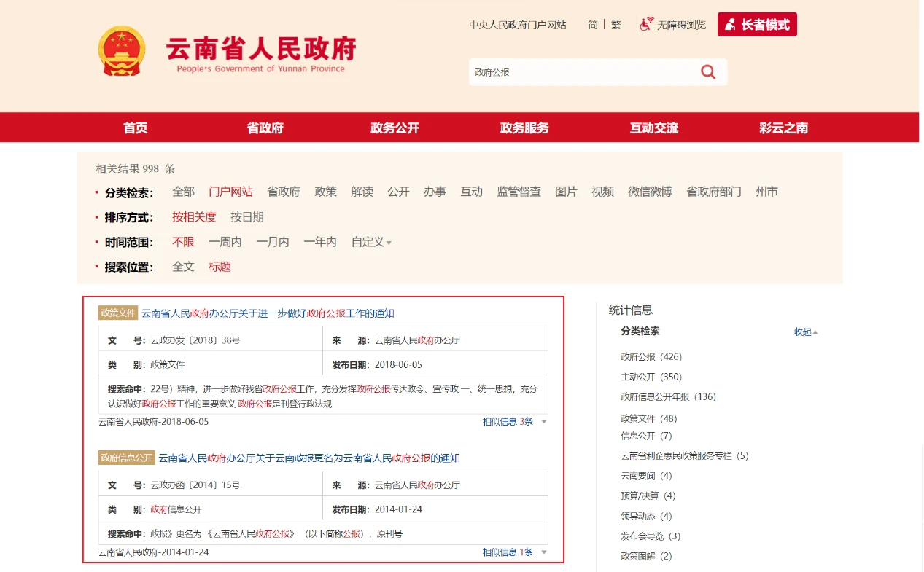The width and height of the screenshot is (924, 572).
Task: Filter by 云南省利企惠民政策服务专栏 (5)
Action: point(685,456)
